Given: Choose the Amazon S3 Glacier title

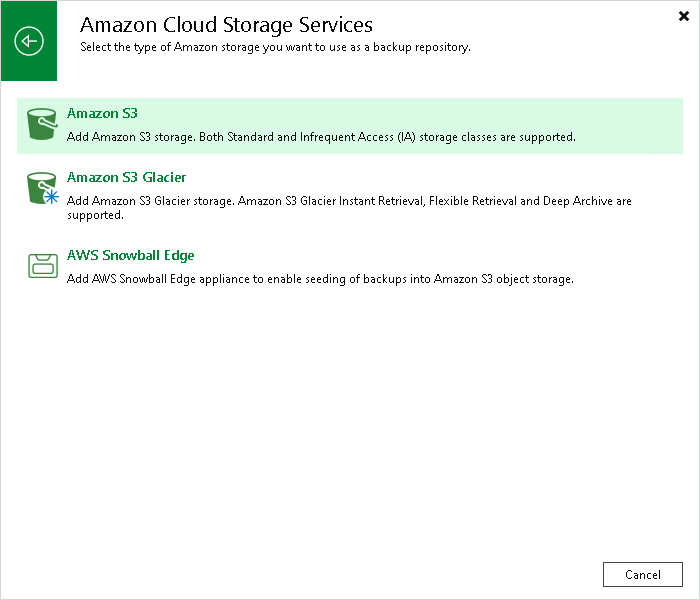Looking at the screenshot, I should (126, 177).
